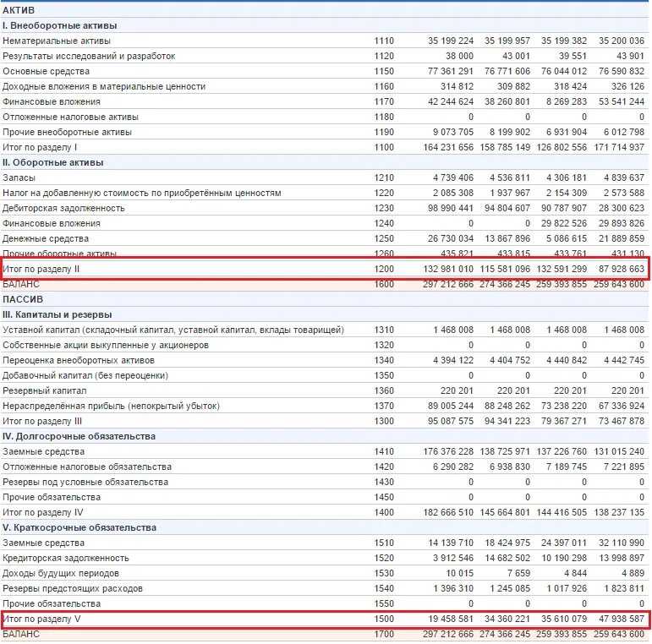Click value 35 199 224 in row 1110
The height and width of the screenshot is (644, 652).
click(451, 41)
